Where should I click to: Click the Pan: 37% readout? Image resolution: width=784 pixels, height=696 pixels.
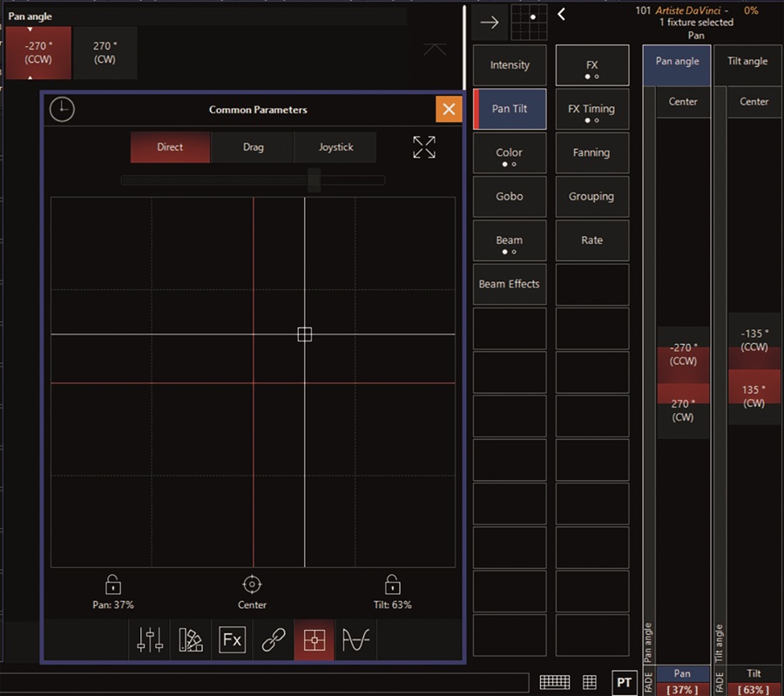coord(113,605)
